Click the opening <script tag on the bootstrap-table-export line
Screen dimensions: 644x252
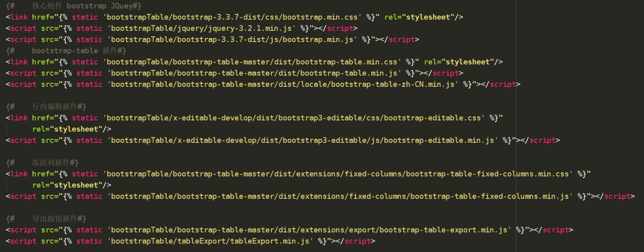pyautogui.click(x=21, y=230)
